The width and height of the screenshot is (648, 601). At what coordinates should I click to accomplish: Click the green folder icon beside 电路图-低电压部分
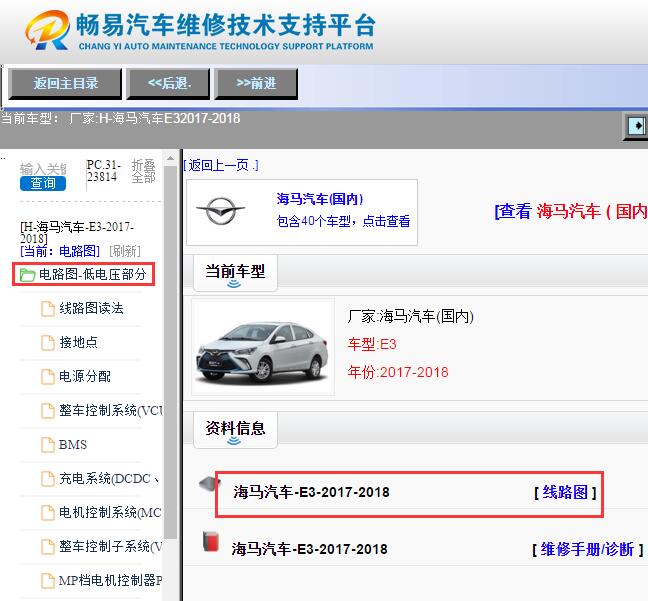(28, 275)
